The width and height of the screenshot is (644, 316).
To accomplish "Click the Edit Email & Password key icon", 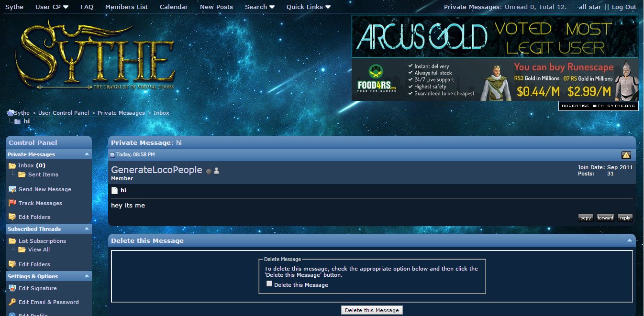I will [x=12, y=302].
